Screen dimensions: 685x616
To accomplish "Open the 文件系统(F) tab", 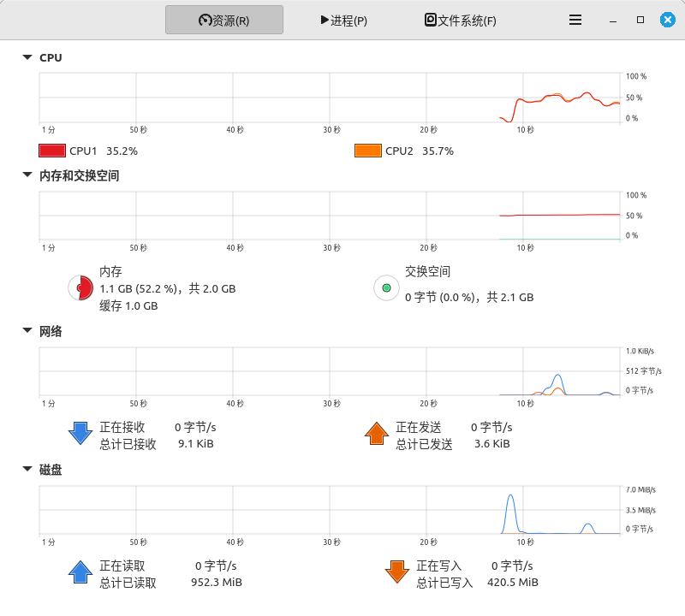I will click(460, 20).
